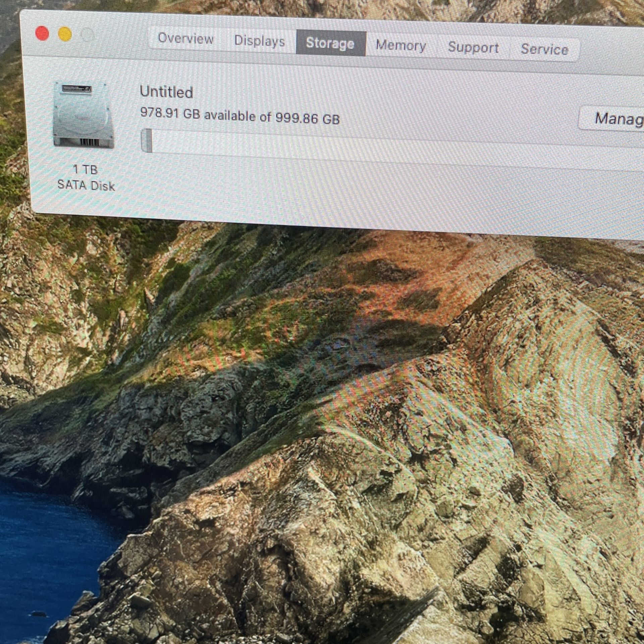Screen dimensions: 644x644
Task: Click the red close window button
Action: click(42, 34)
